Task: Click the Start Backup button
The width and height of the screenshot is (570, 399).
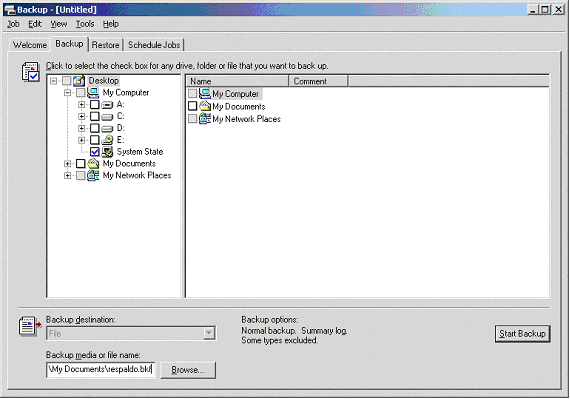Action: 522,334
